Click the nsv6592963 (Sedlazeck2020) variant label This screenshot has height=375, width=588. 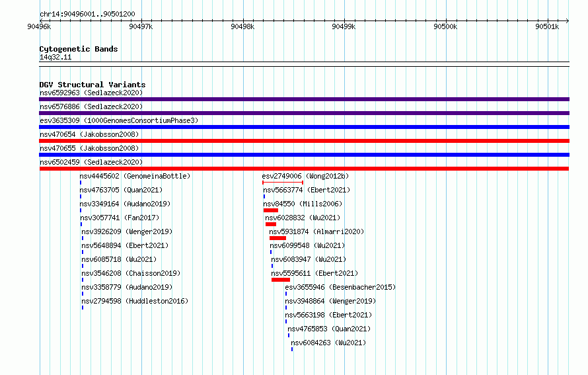[x=91, y=93]
